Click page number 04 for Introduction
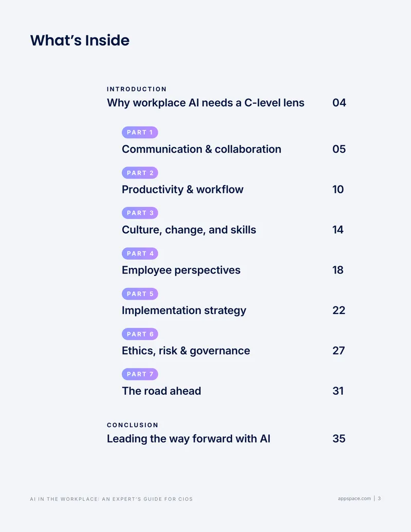The height and width of the screenshot is (532, 411). click(x=339, y=103)
